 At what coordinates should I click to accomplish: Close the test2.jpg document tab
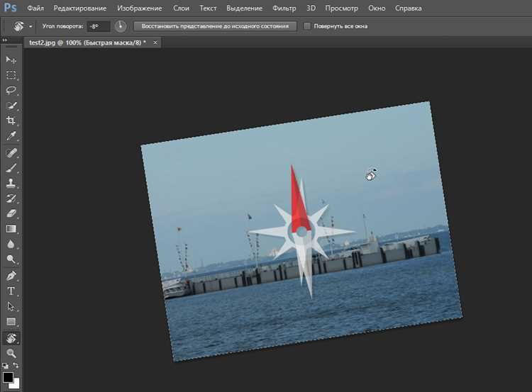(x=155, y=43)
